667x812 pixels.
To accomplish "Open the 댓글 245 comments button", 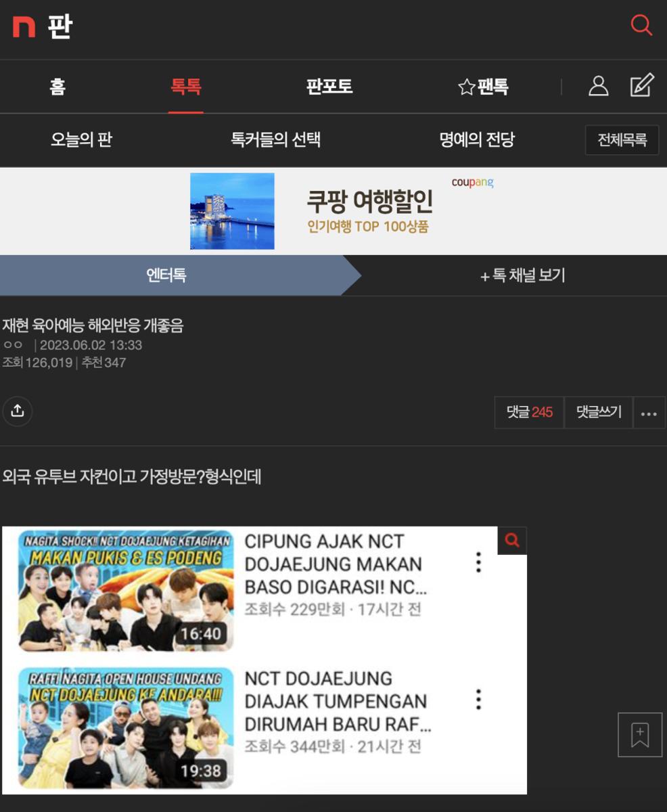I will 530,412.
